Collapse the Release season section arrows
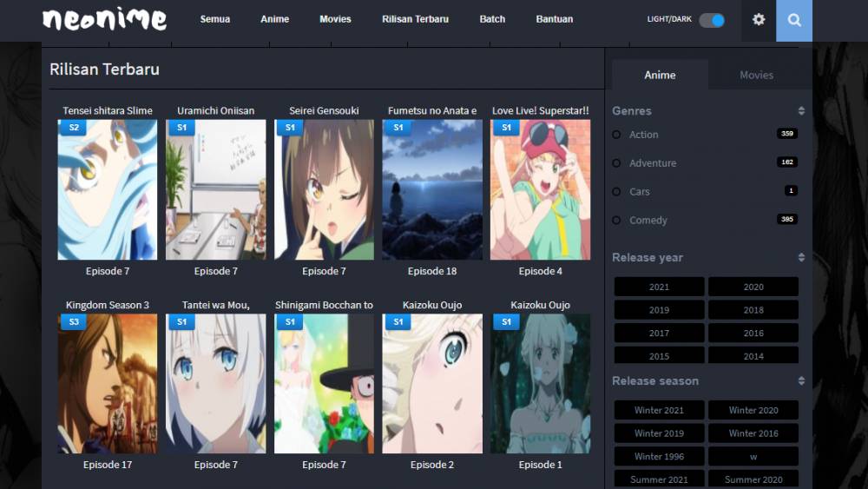Viewport: 868px width, 489px height. [801, 381]
